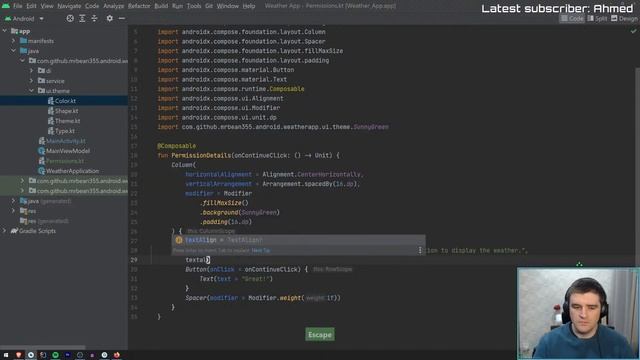The height and width of the screenshot is (360, 640).
Task: Switch editor to Split view
Action: coord(597,18)
